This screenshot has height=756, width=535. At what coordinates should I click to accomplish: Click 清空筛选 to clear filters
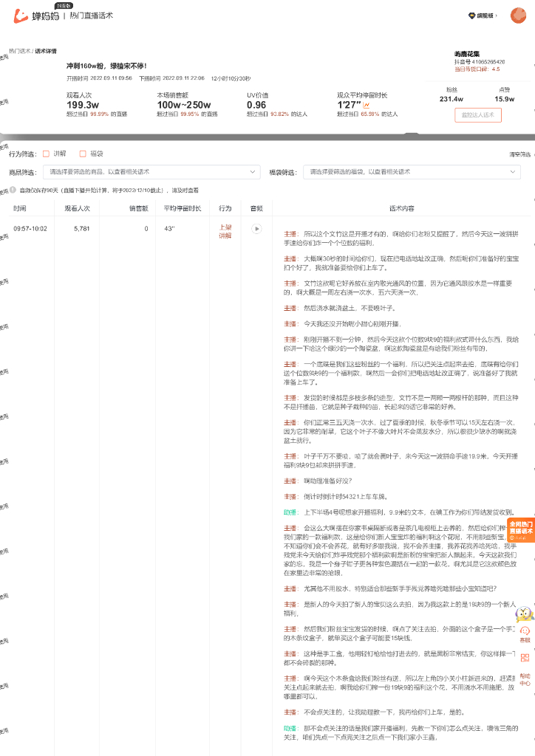520,154
